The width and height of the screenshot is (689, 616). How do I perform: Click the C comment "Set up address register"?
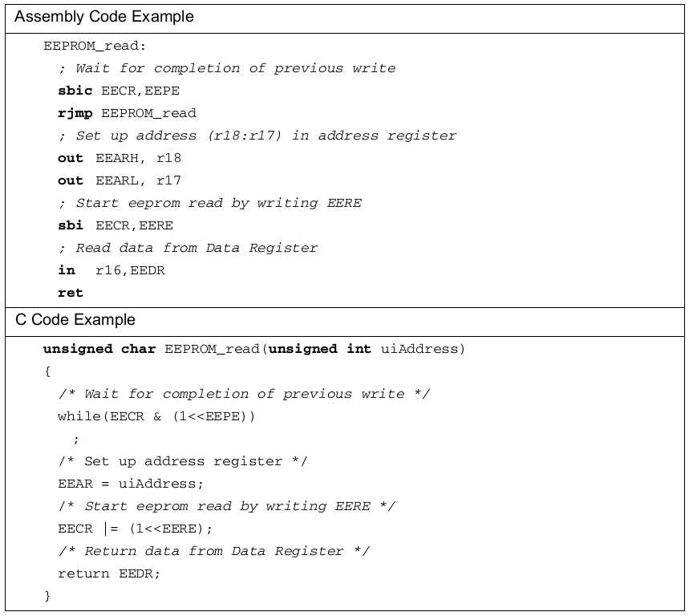coord(183,461)
